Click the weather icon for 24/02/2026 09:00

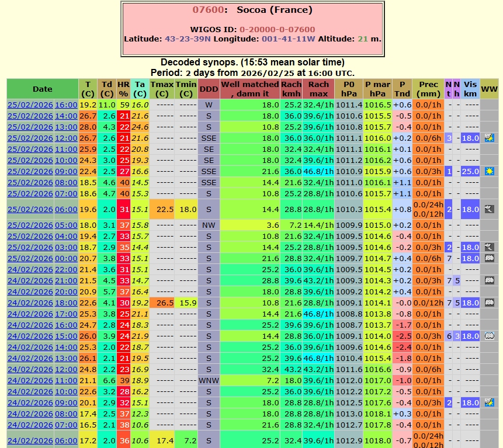point(489,402)
